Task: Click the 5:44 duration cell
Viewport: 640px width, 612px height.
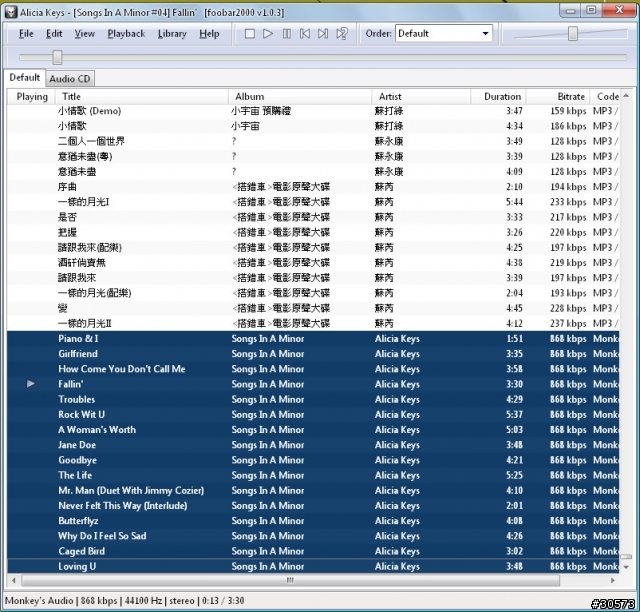Action: point(514,202)
